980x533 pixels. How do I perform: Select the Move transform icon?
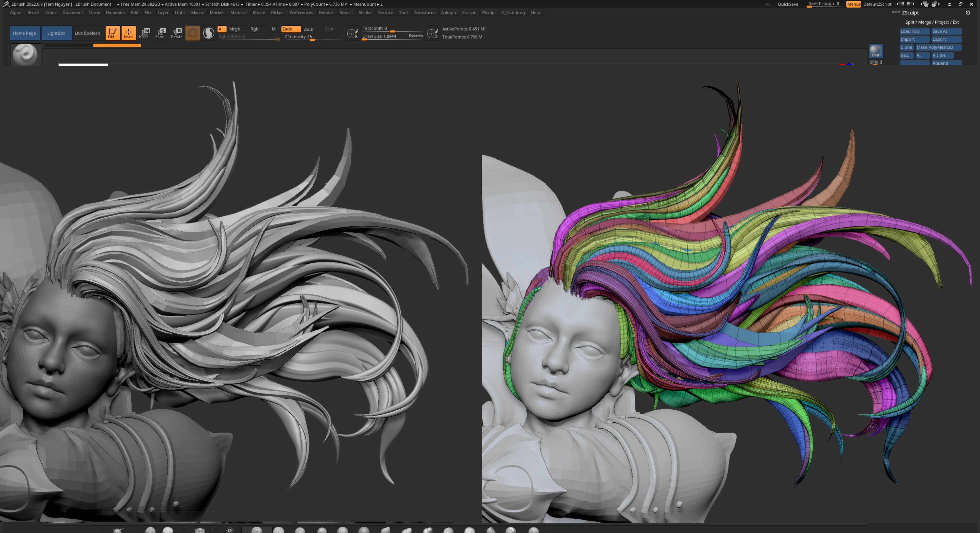click(145, 33)
